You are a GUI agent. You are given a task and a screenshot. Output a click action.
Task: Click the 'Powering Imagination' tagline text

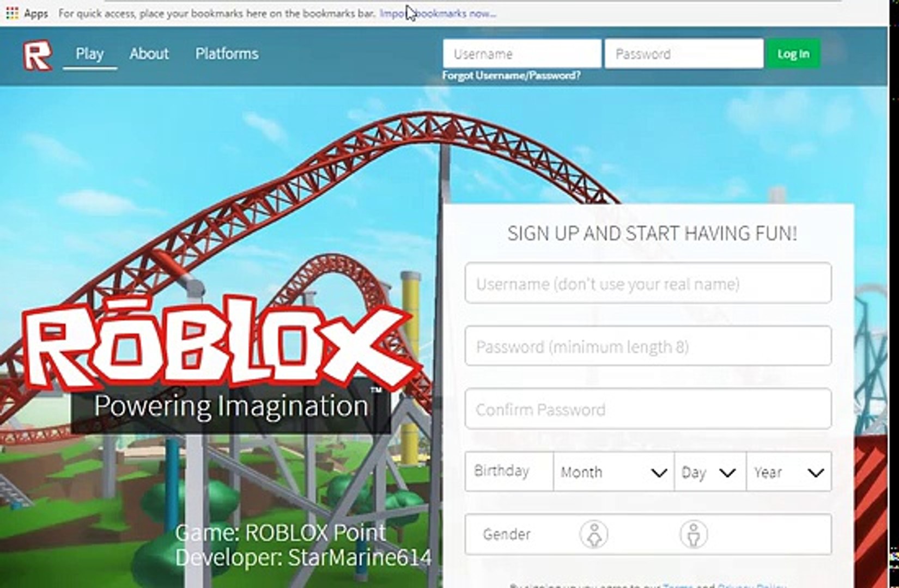[232, 406]
